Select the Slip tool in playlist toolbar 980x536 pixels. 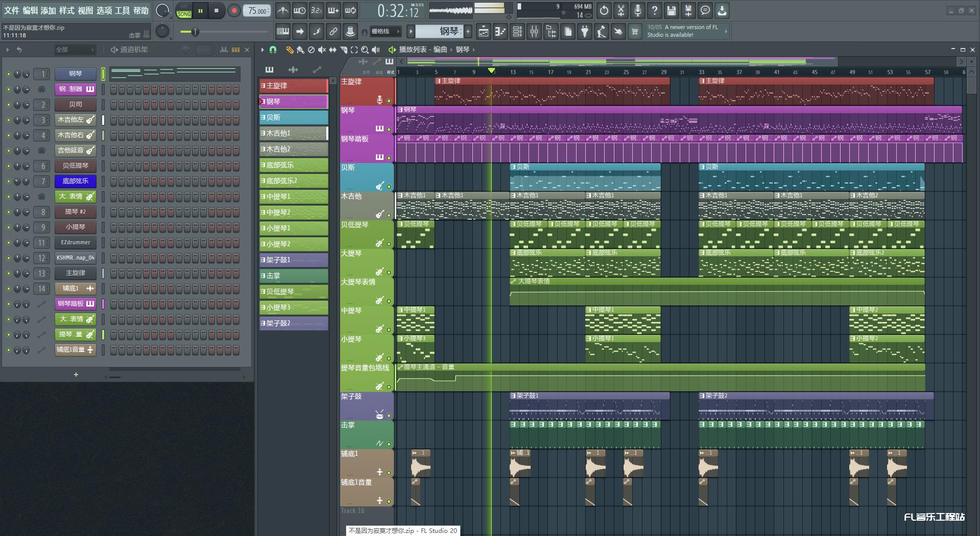332,50
